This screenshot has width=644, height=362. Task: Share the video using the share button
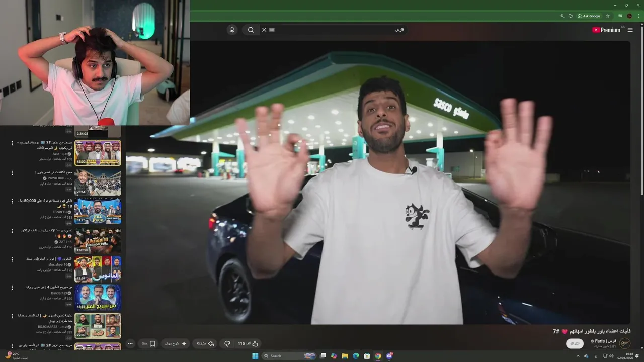(205, 344)
